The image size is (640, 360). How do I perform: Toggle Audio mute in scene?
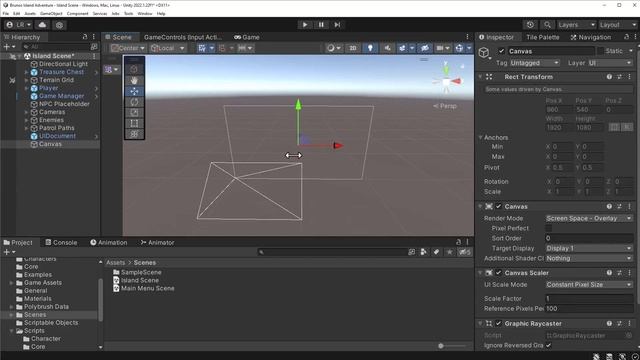tap(387, 48)
